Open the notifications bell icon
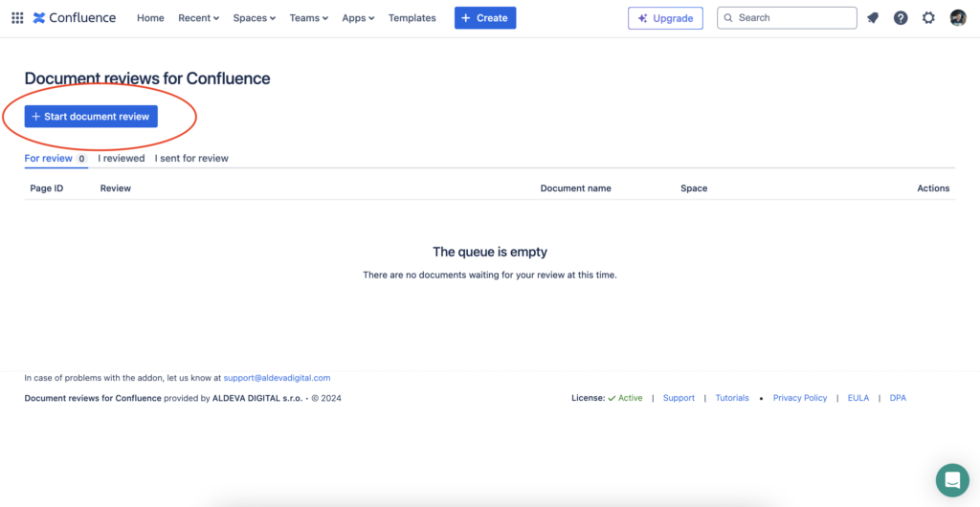Screen dimensions: 980x507 [x=873, y=18]
